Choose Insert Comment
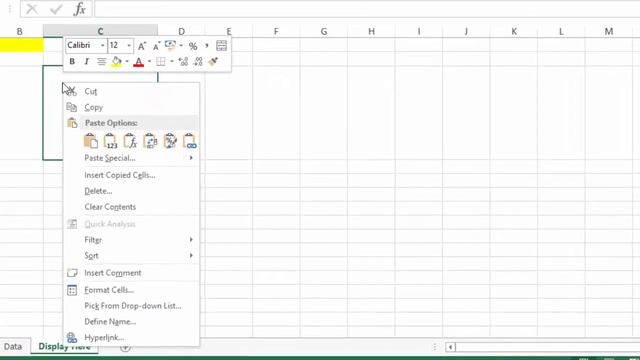The image size is (640, 360). (131, 273)
